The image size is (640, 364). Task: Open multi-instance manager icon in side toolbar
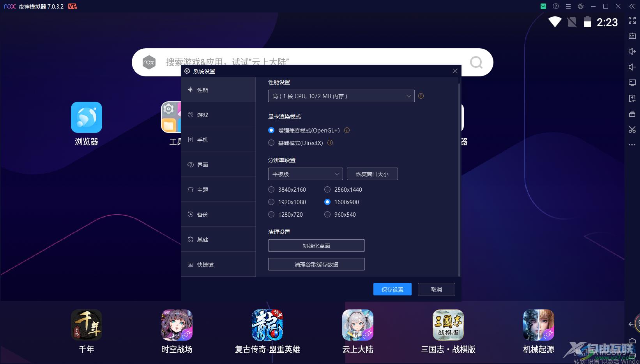tap(632, 114)
